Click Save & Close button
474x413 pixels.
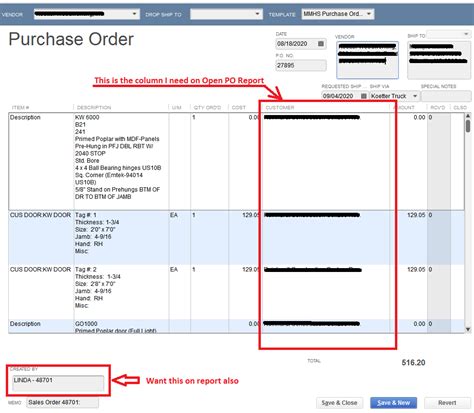coord(339,403)
